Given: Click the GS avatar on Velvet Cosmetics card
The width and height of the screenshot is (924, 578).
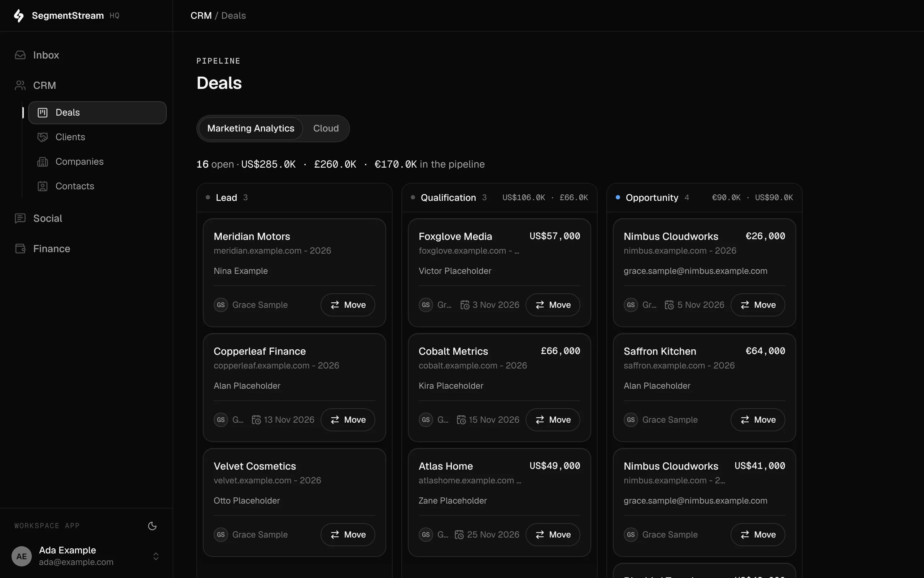Looking at the screenshot, I should pyautogui.click(x=221, y=534).
